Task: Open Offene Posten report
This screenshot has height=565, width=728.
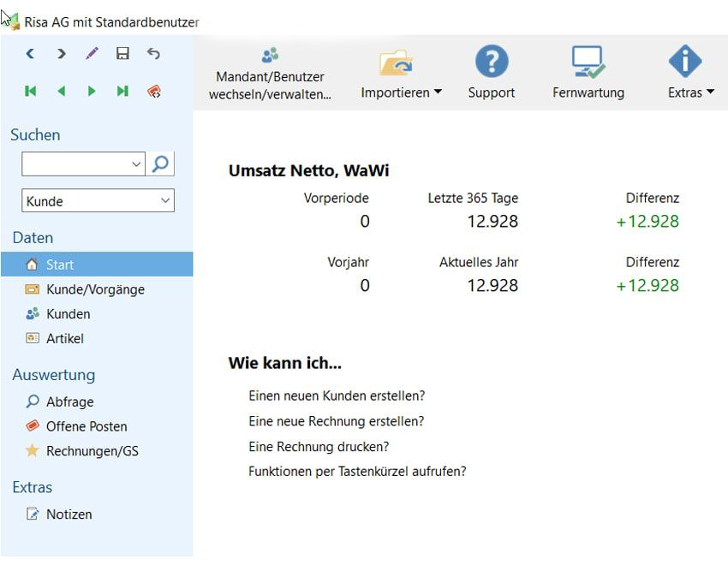Action: (86, 426)
